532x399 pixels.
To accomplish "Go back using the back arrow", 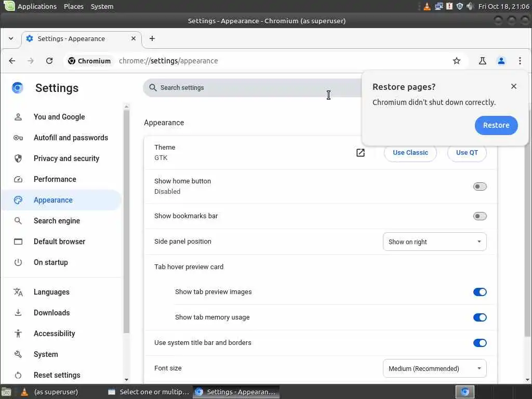I will click(x=12, y=61).
